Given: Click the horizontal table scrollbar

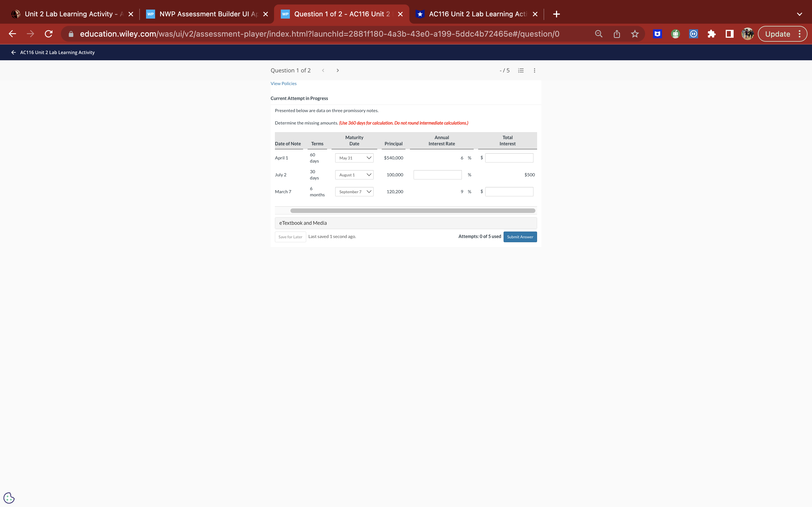Looking at the screenshot, I should pyautogui.click(x=412, y=211).
